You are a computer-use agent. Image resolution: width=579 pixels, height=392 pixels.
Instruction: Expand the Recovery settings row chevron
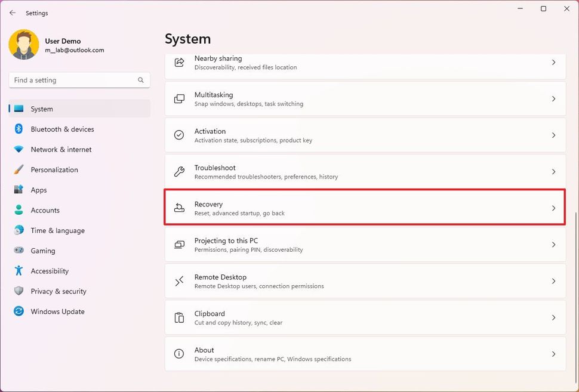(553, 207)
